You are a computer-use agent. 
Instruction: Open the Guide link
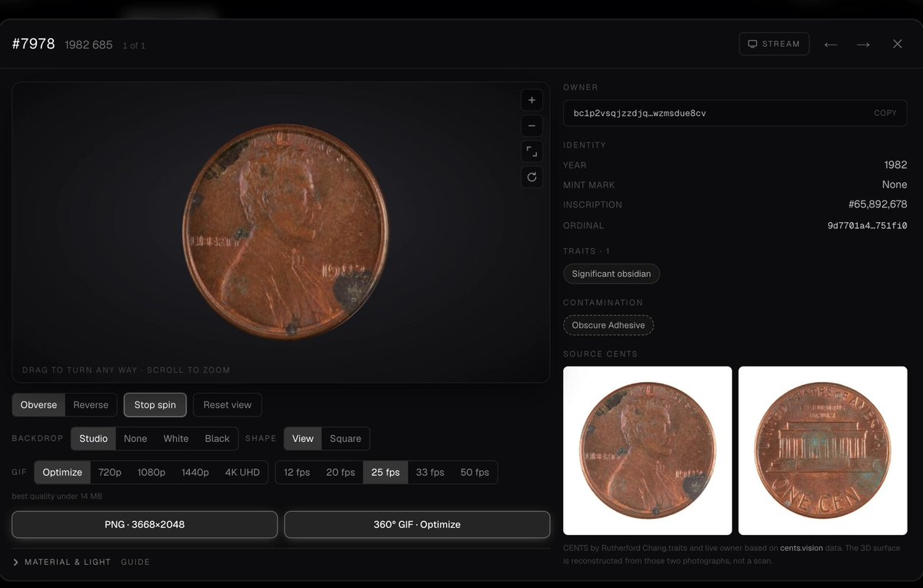pos(135,562)
